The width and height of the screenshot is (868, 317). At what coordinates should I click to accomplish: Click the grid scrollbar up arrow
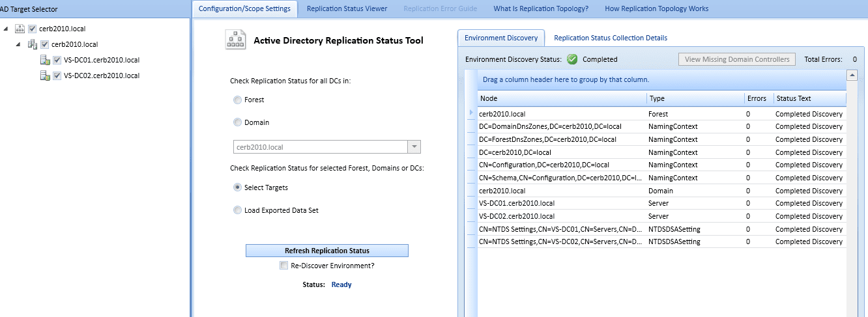click(852, 75)
